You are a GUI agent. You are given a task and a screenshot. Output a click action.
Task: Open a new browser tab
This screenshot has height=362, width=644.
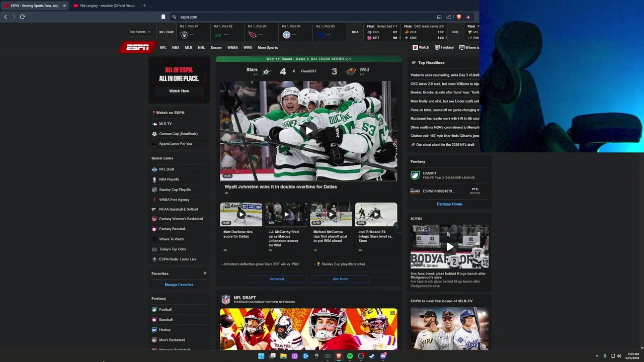click(x=144, y=6)
